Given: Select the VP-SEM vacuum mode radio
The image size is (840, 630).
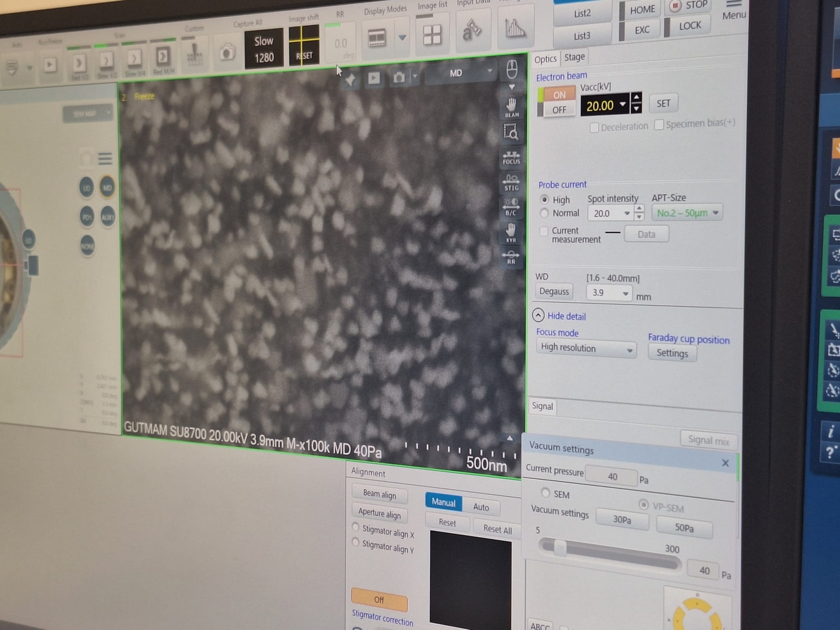Looking at the screenshot, I should click(x=643, y=504).
